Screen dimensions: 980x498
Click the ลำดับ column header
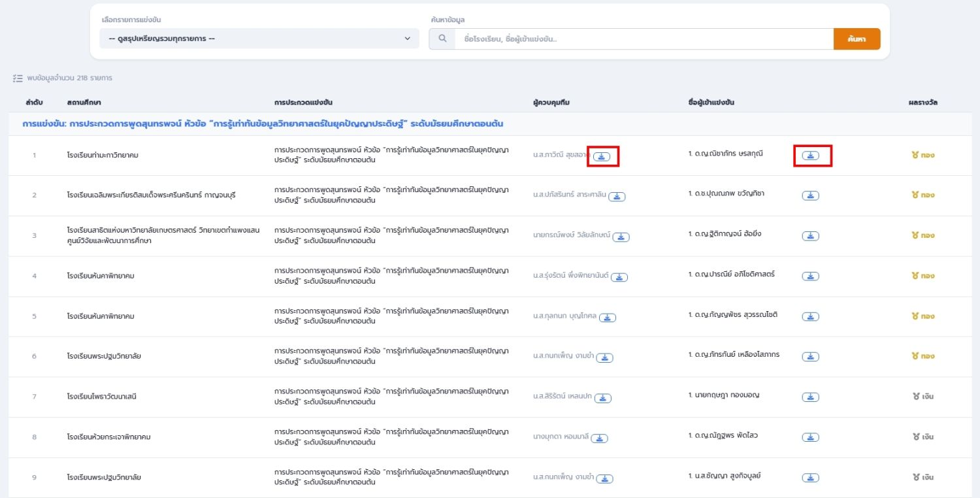coord(34,103)
